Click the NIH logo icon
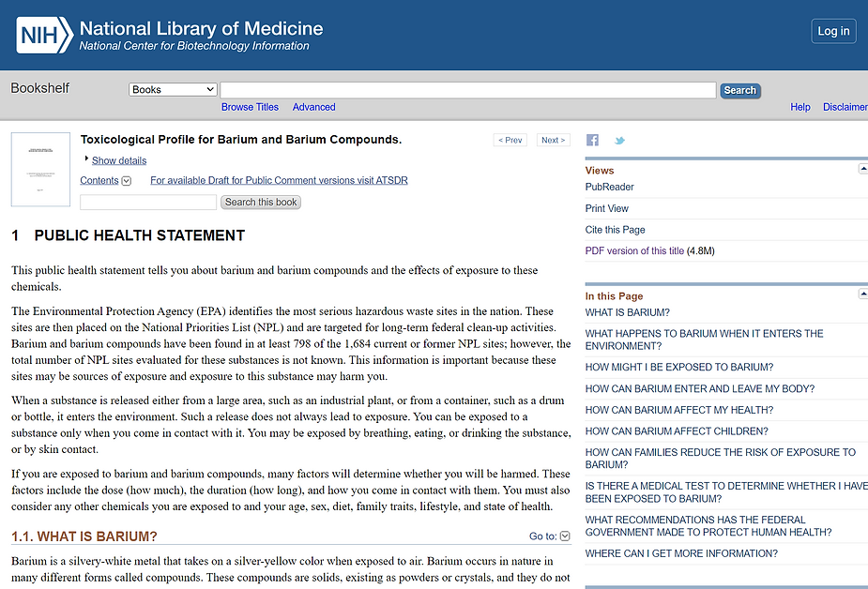The height and width of the screenshot is (589, 868). tap(44, 36)
